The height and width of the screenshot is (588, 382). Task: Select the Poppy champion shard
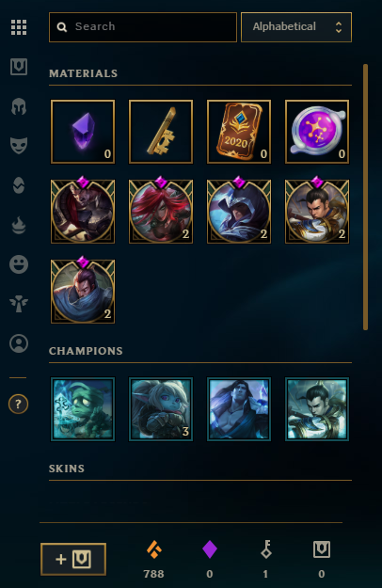coord(161,409)
